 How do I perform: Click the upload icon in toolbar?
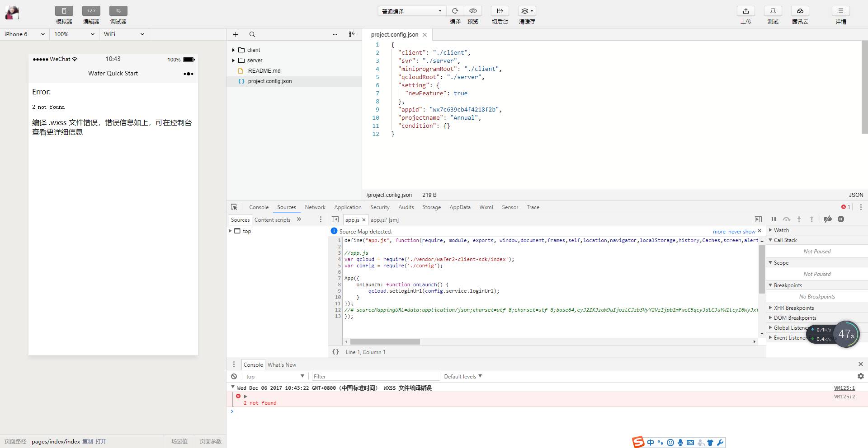click(746, 11)
